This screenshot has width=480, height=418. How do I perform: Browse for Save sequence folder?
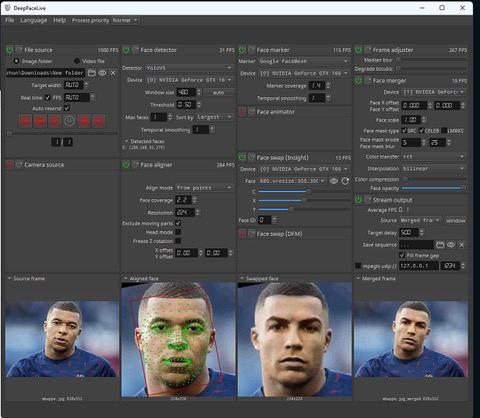point(440,245)
